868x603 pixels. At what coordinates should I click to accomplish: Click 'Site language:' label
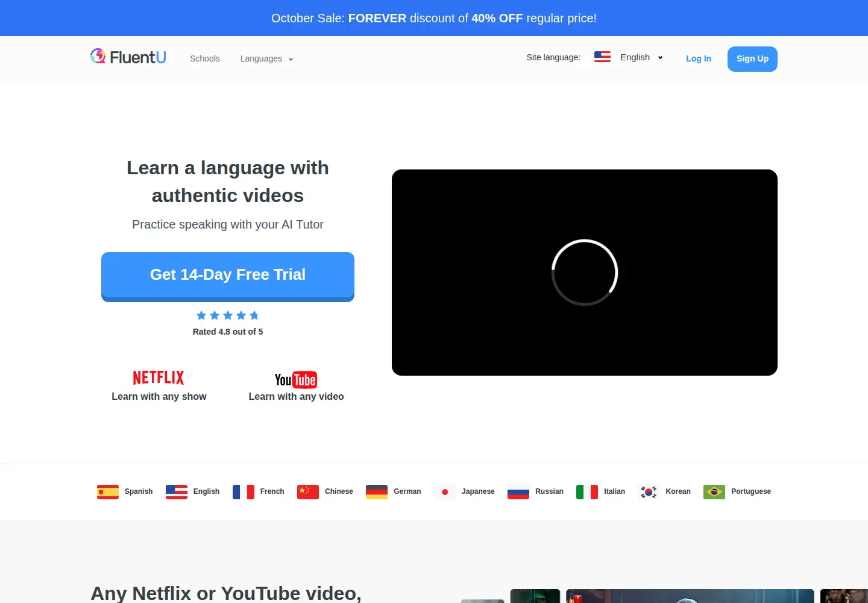click(553, 57)
